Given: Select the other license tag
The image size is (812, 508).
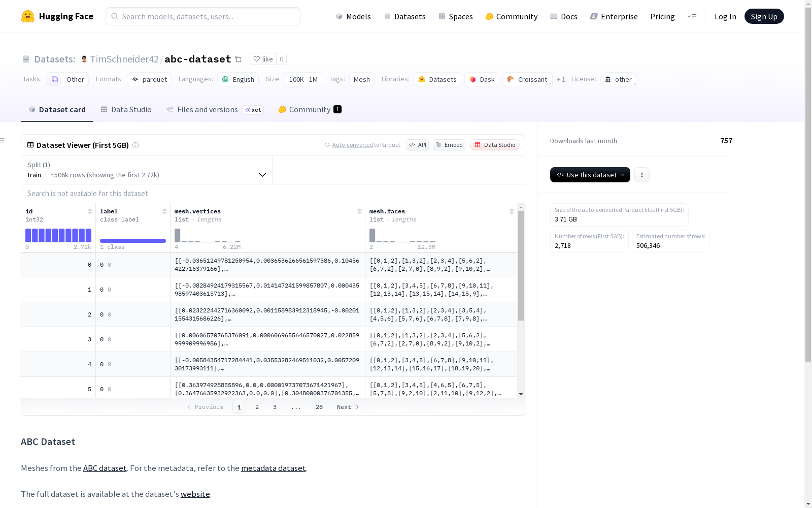Looking at the screenshot, I should (618, 79).
